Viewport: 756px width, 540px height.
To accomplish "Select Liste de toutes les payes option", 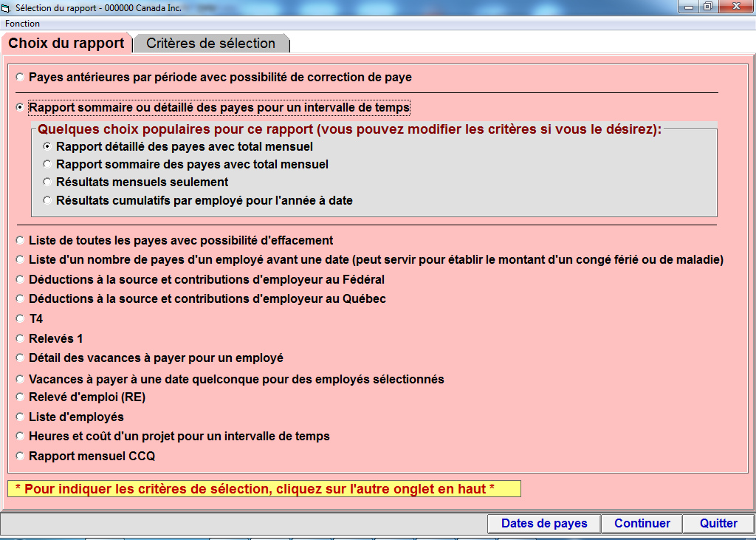I will point(21,240).
